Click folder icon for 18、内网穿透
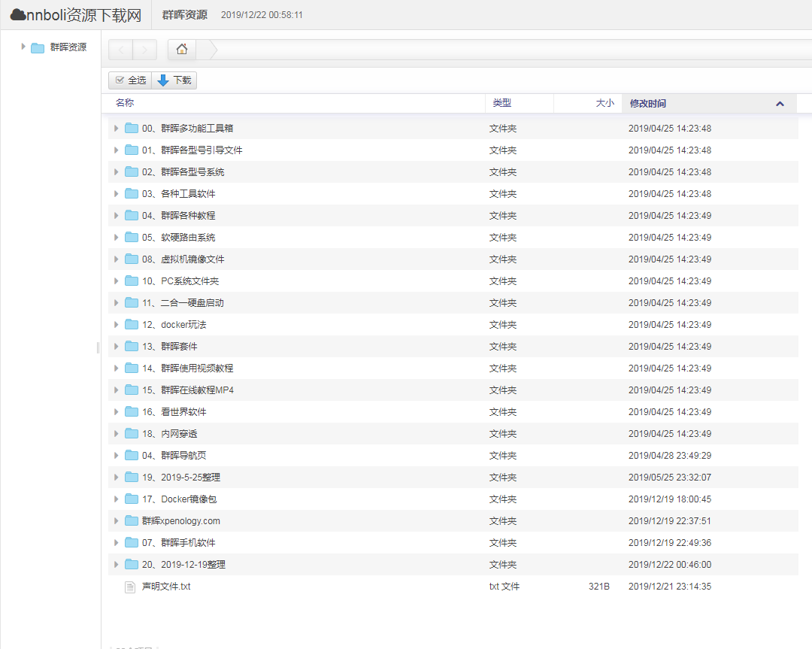Image resolution: width=812 pixels, height=649 pixels. pyautogui.click(x=132, y=433)
